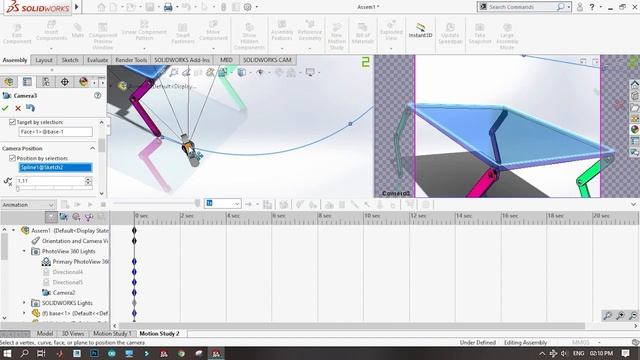
Task: Open the DimXpertManager tab
Action: click(x=64, y=82)
